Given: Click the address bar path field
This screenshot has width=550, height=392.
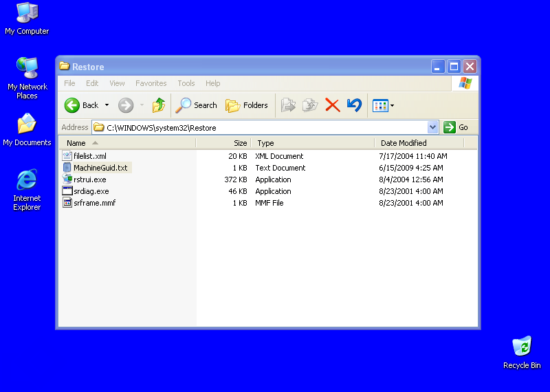Looking at the screenshot, I should (x=260, y=127).
